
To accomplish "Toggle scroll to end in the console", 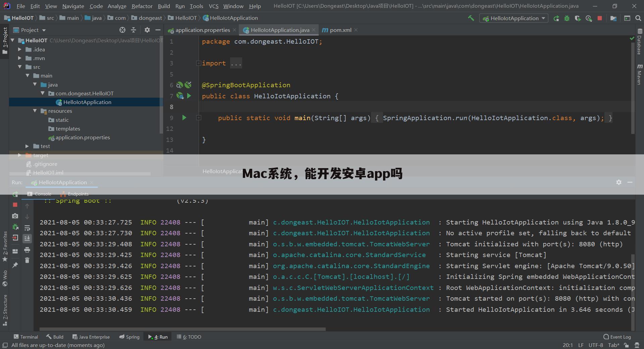I will [x=27, y=239].
